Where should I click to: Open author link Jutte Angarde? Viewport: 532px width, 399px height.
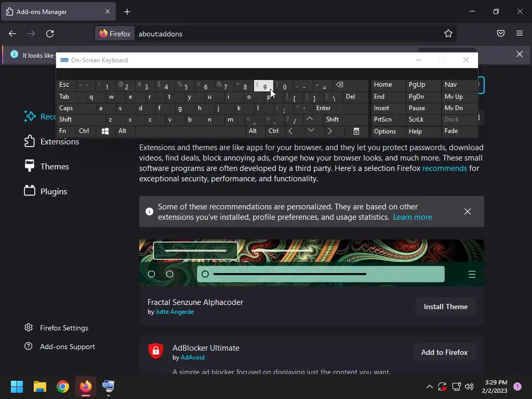coord(175,312)
